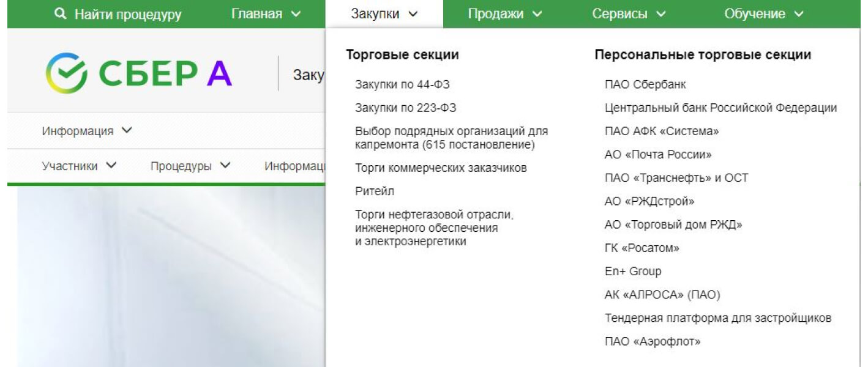Screen dimensions: 868x367
Task: Select ПАО Сбербанк trading section
Action: click(x=645, y=84)
